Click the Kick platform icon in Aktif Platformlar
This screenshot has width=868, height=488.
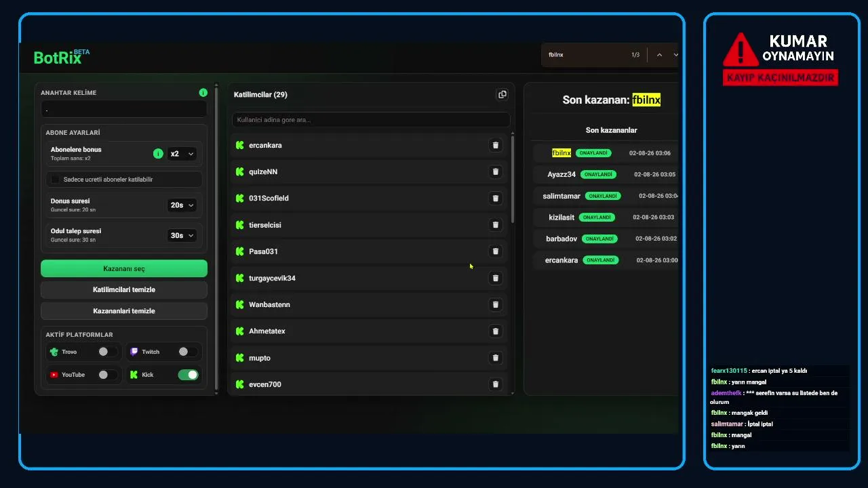(x=134, y=375)
